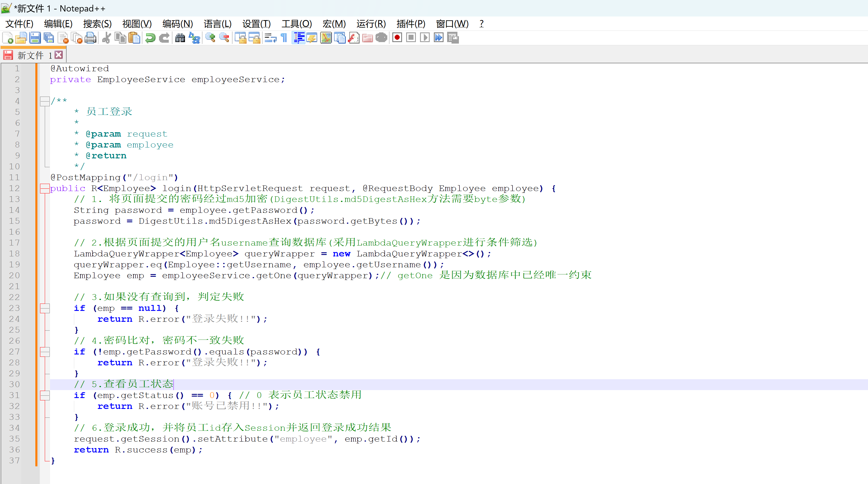Viewport: 868px width, 484px height.
Task: Collapse the if block fold at line 23
Action: [x=44, y=308]
